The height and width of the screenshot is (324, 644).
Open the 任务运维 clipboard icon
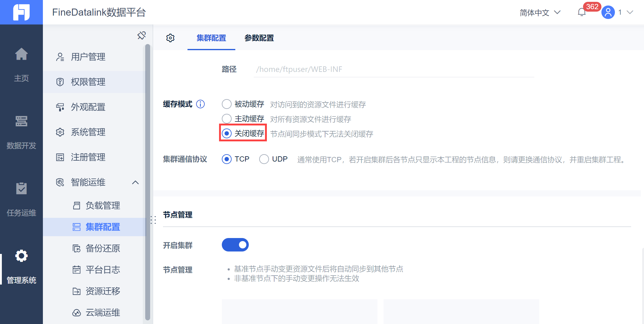click(21, 188)
